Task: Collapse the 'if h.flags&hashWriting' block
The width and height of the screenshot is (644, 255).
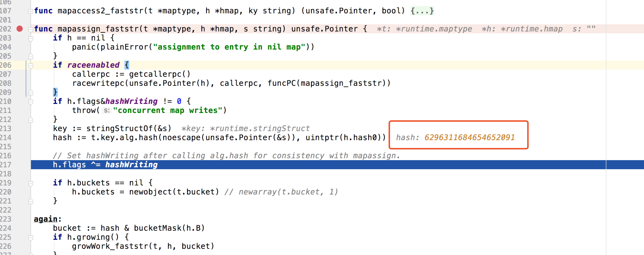Action: (x=31, y=102)
